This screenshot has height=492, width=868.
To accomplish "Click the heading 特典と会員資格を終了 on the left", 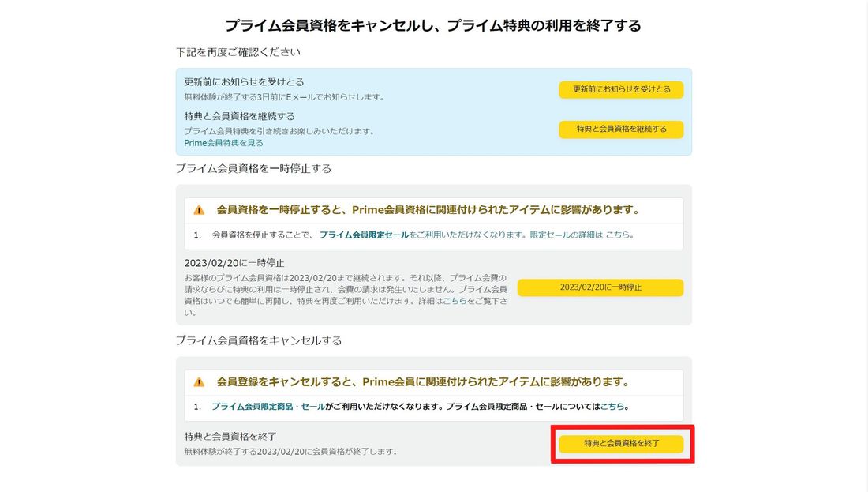I will pos(230,437).
